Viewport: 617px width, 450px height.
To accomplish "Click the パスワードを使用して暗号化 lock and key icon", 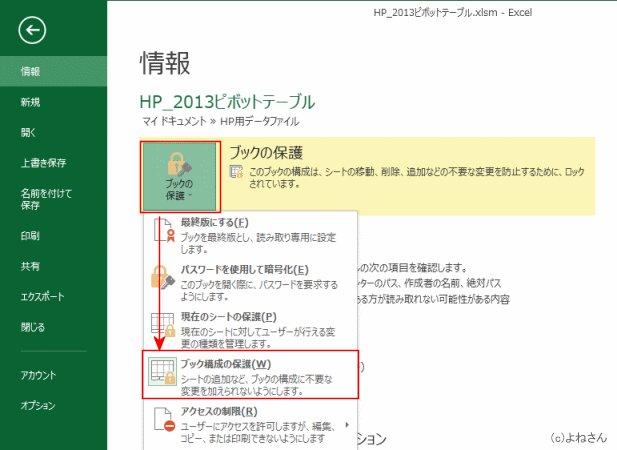I will (163, 277).
